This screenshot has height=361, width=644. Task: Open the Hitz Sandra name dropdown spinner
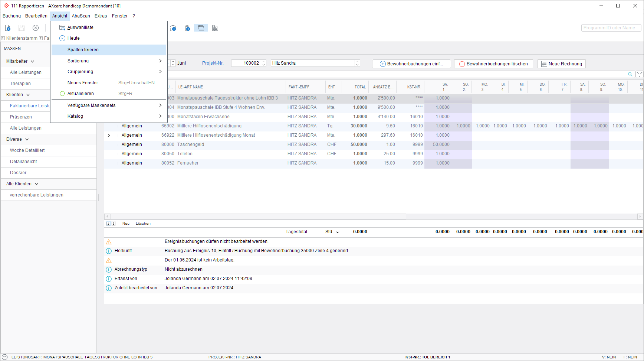(357, 63)
